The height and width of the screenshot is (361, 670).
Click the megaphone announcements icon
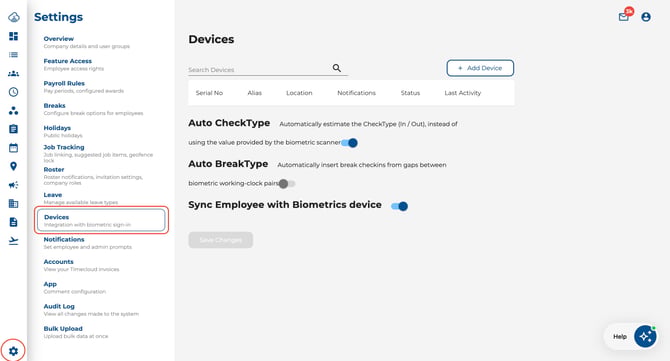click(x=13, y=185)
